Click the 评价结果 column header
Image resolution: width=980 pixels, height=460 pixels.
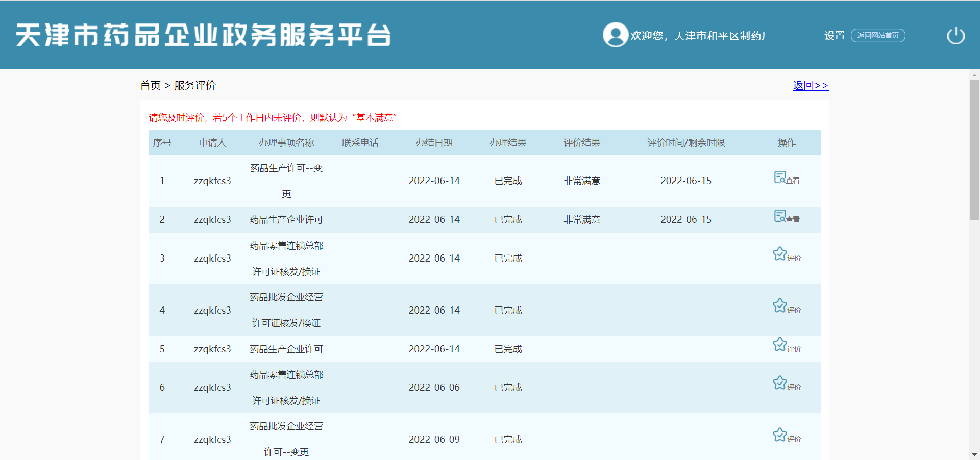coord(582,143)
